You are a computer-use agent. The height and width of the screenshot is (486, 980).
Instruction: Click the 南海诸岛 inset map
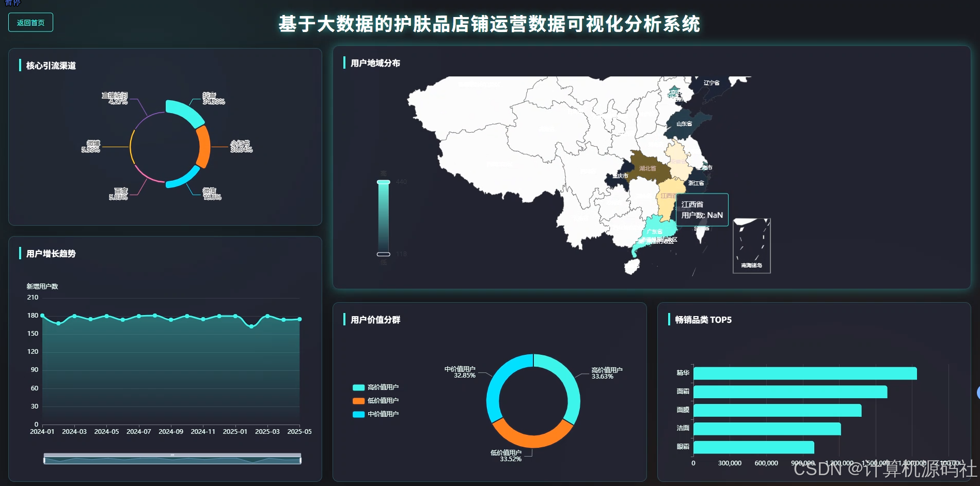[x=751, y=245]
